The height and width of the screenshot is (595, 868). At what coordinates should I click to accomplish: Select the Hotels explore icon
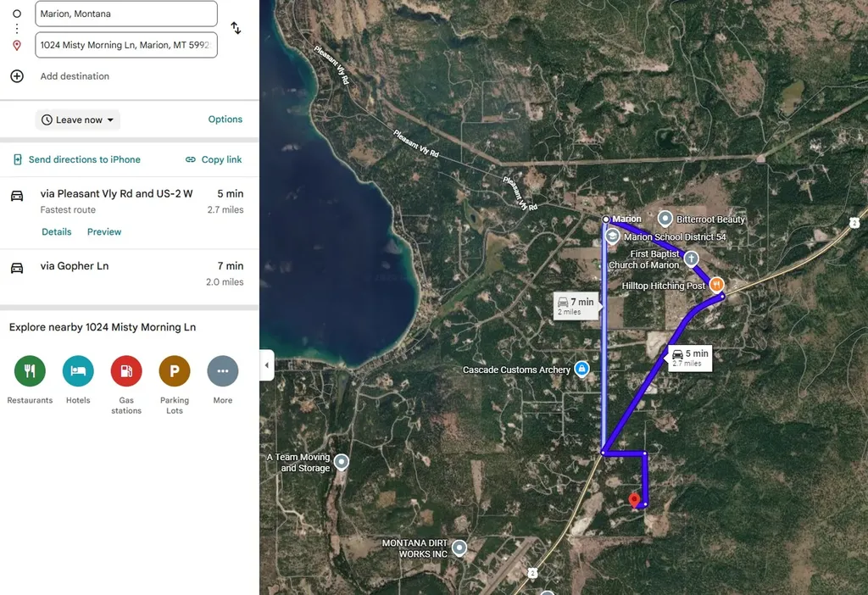78,371
